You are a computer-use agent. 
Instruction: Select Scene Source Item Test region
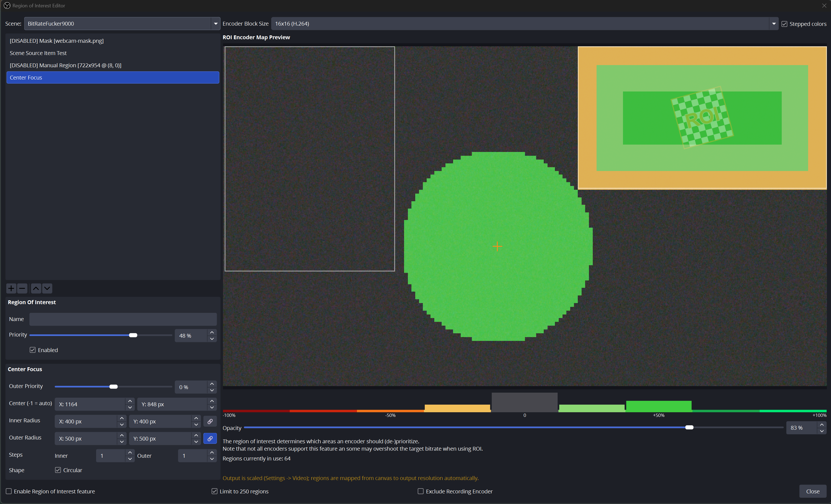point(113,53)
